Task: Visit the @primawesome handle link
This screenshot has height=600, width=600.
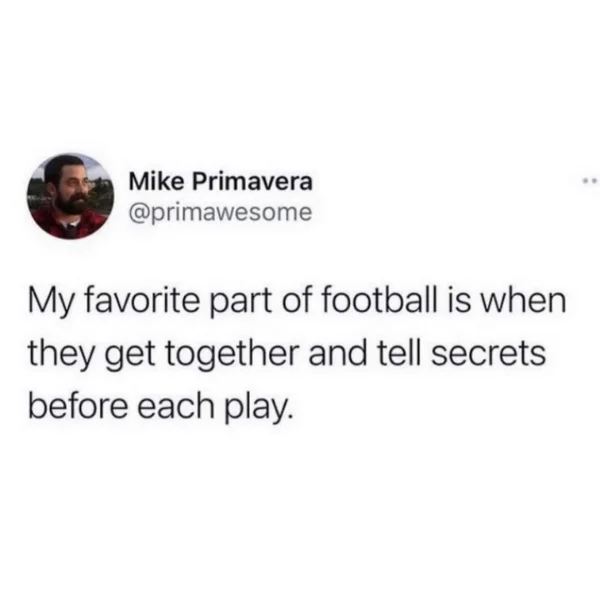Action: tap(220, 213)
